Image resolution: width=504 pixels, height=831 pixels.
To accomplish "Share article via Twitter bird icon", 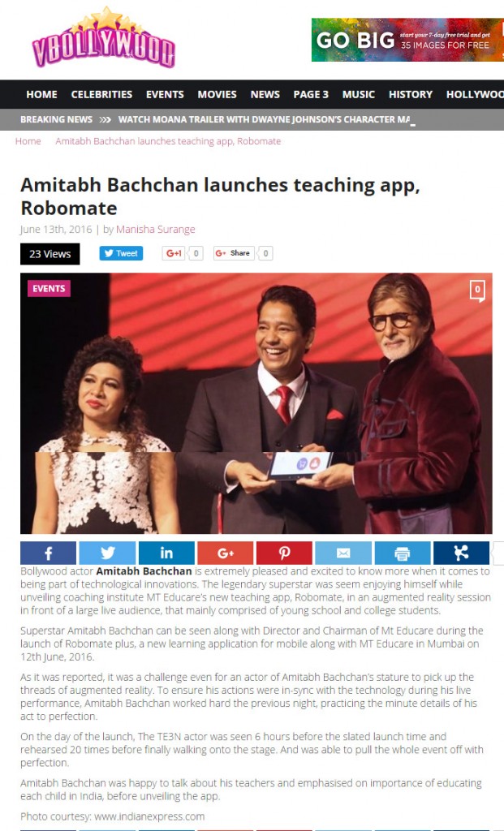I will tap(108, 553).
